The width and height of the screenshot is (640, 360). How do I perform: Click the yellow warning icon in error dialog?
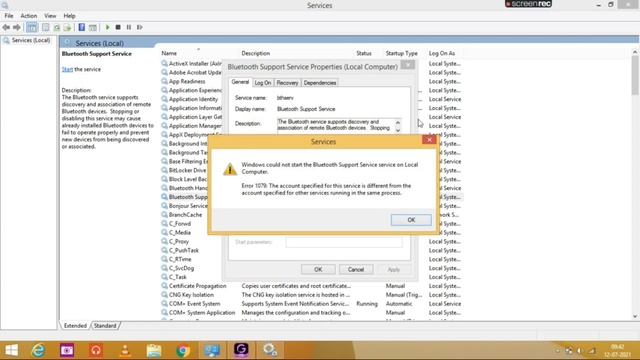(x=230, y=169)
